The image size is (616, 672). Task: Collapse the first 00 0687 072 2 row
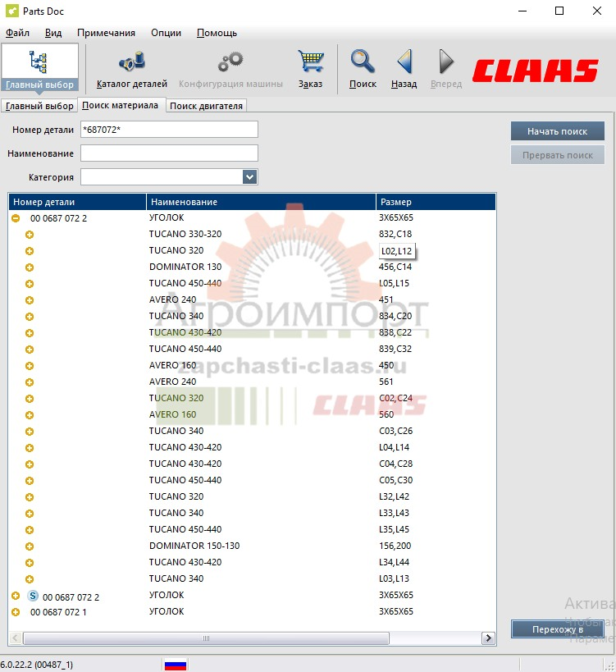tap(16, 218)
